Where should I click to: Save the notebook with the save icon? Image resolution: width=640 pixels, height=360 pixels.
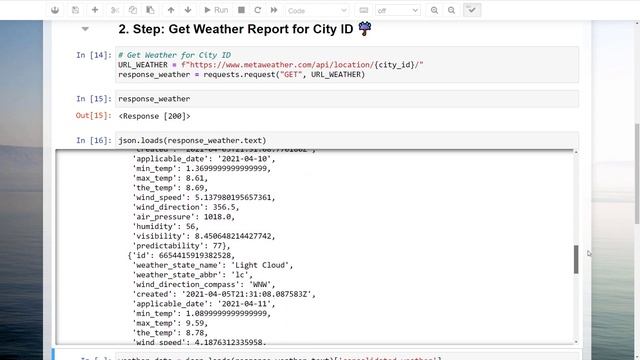point(76,10)
